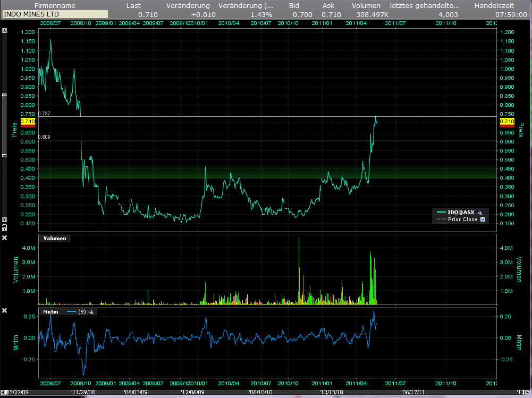
Task: Close the Volumen panel with X
Action: pos(5,238)
